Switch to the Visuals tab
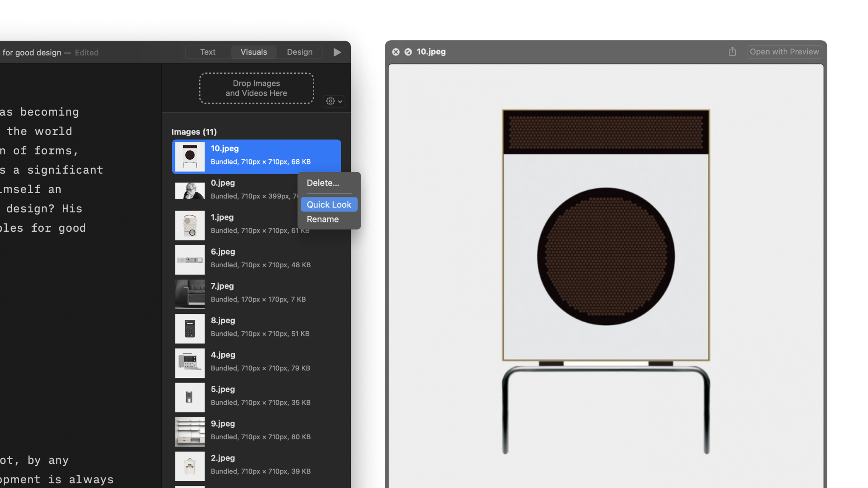Screen dimensions: 868x488 pyautogui.click(x=254, y=52)
